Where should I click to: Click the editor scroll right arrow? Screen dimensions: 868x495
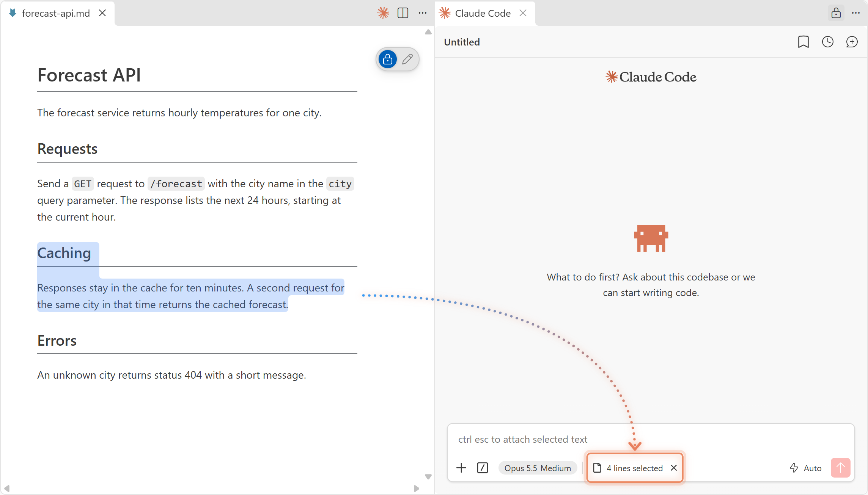coord(416,489)
